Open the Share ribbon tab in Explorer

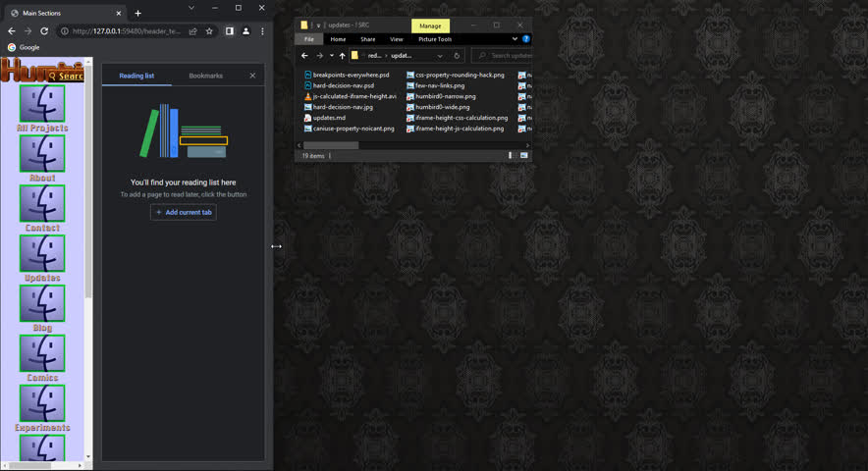coord(365,39)
